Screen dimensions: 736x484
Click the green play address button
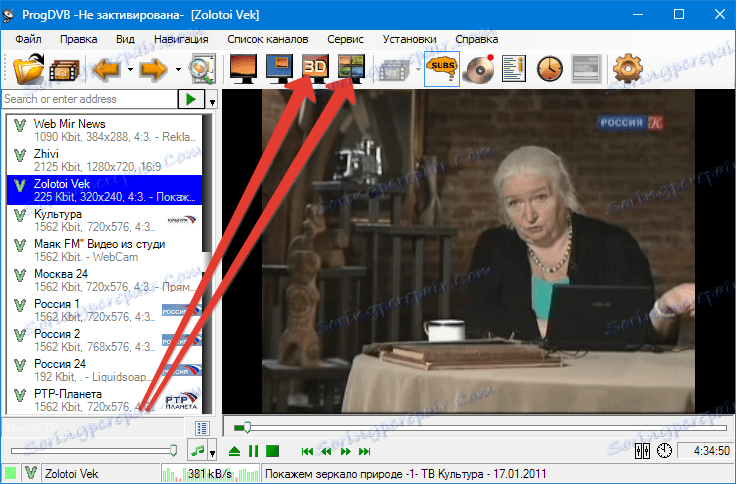(x=191, y=99)
